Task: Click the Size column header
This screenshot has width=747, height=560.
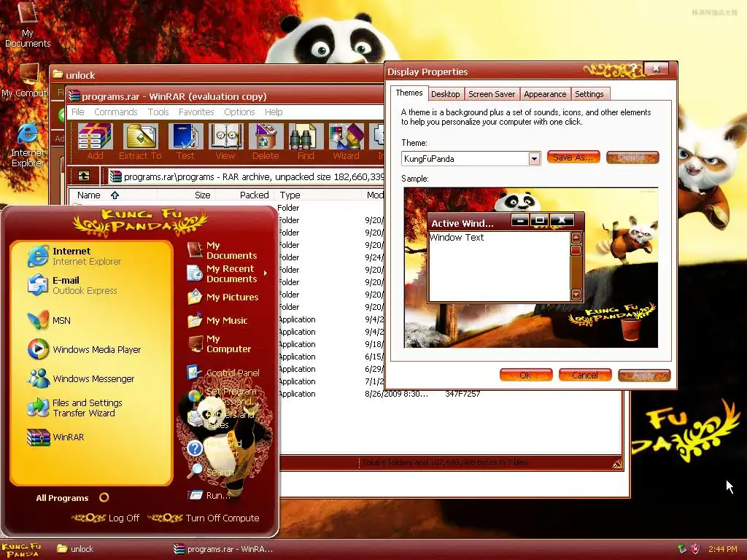Action: [186, 195]
